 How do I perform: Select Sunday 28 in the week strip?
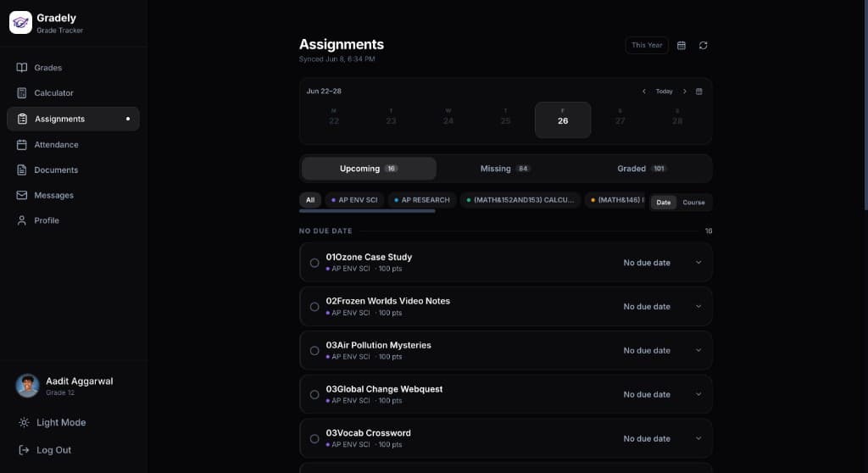tap(677, 120)
